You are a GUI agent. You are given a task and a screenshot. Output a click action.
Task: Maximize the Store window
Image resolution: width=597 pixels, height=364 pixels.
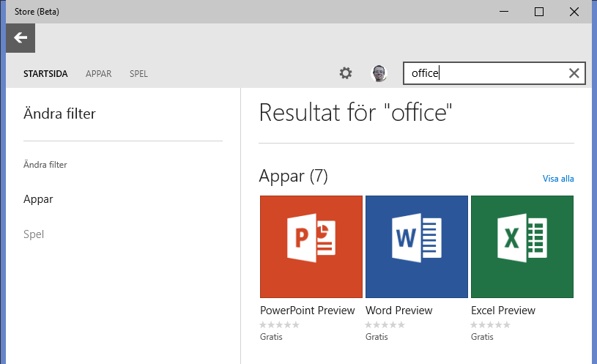[538, 12]
